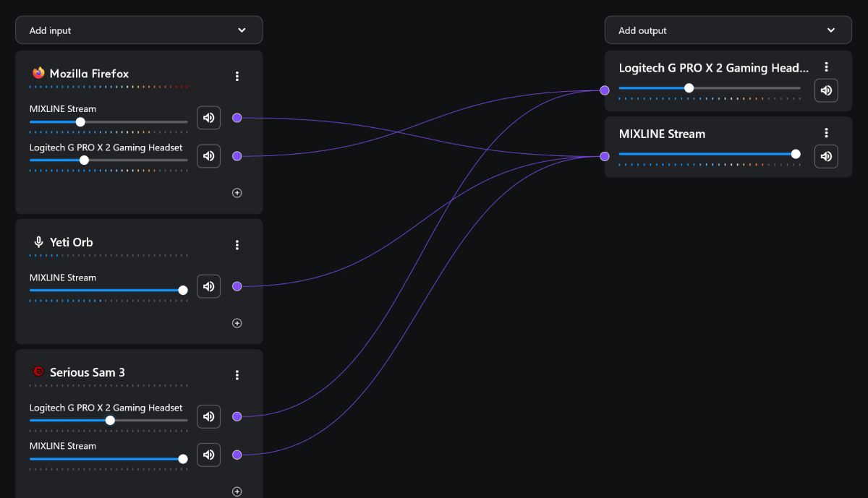Select MIXLINE Stream output connection node
The image size is (868, 498).
click(x=604, y=156)
